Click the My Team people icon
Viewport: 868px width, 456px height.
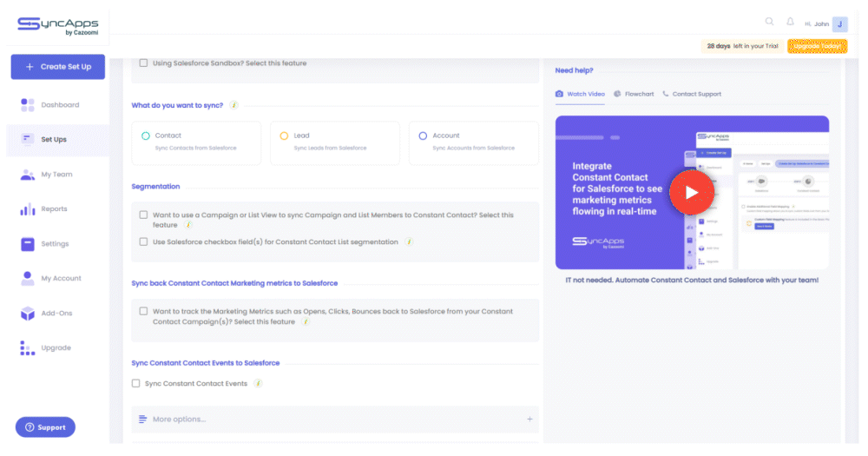click(x=28, y=175)
